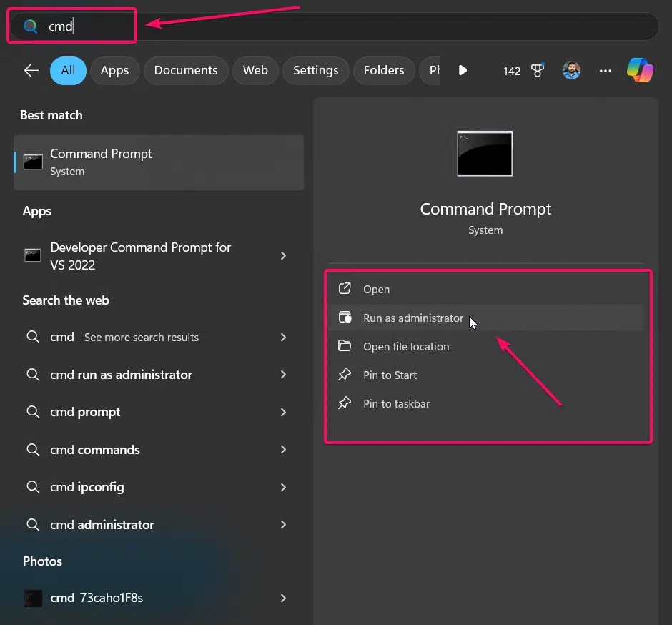Click Command Prompt icon in best match

point(33,162)
